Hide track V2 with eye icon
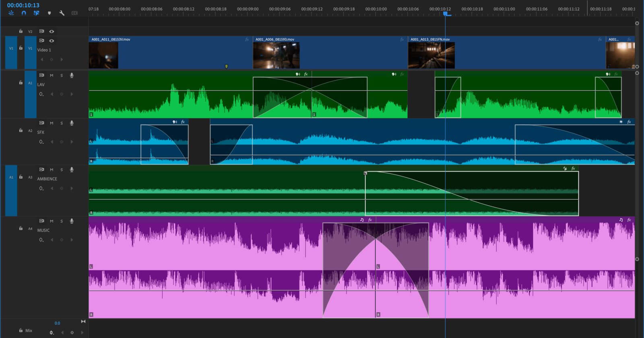The height and width of the screenshot is (338, 644). (52, 31)
